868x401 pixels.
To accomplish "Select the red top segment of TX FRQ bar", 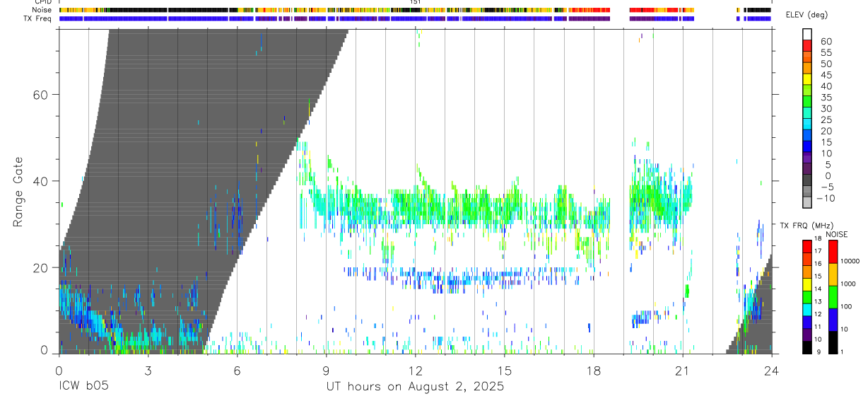I will 807,246.
